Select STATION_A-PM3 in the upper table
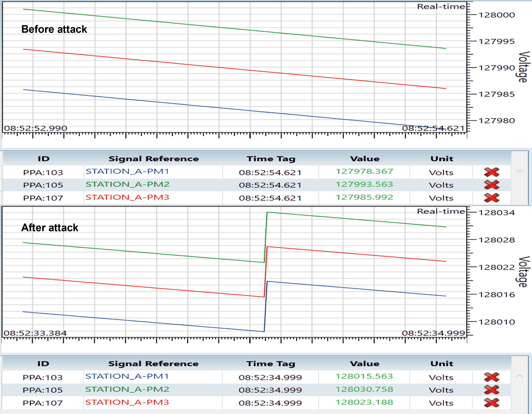This screenshot has height=414, width=532. [127, 197]
